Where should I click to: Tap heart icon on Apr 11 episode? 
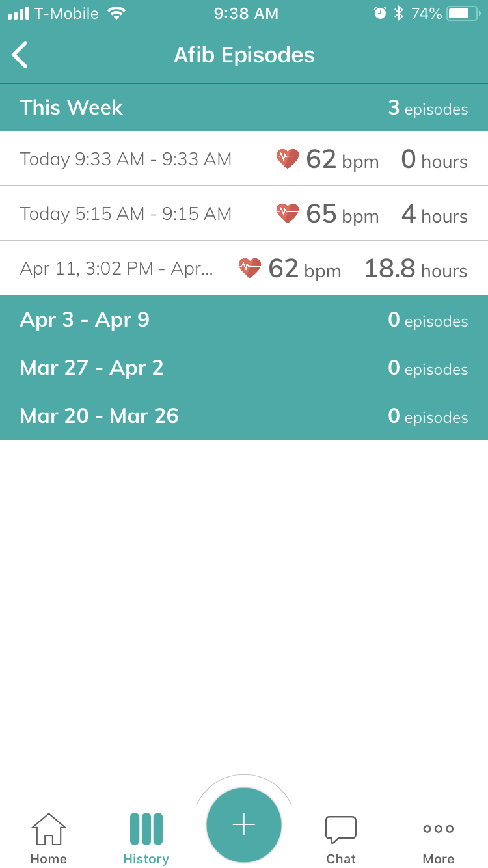(x=250, y=268)
